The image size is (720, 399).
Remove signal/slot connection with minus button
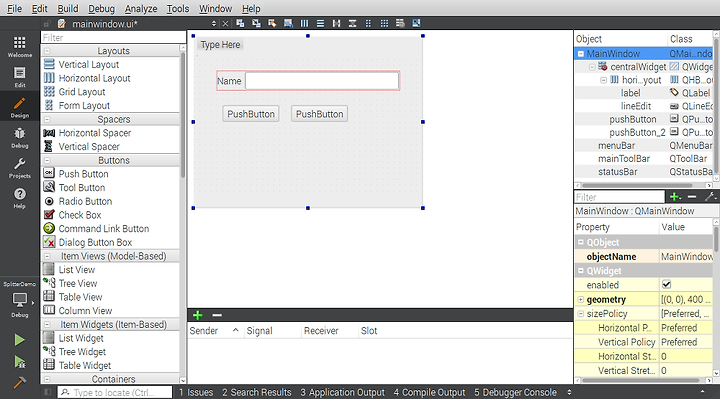[217, 315]
